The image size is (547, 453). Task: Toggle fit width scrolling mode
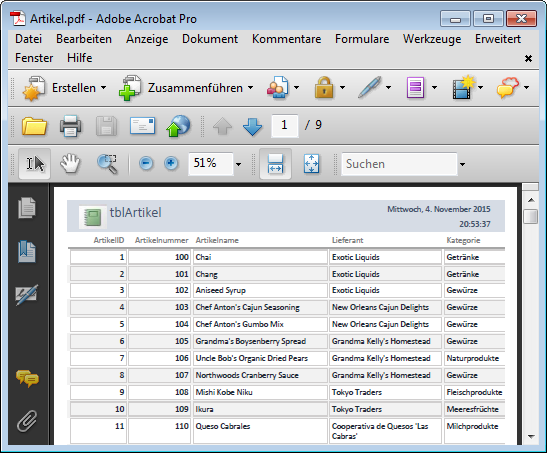(275, 164)
